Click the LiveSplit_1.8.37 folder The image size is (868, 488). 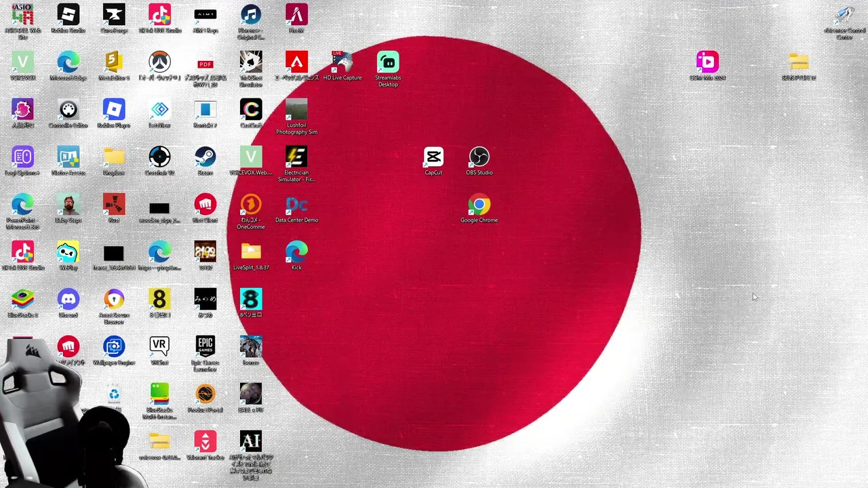[251, 252]
